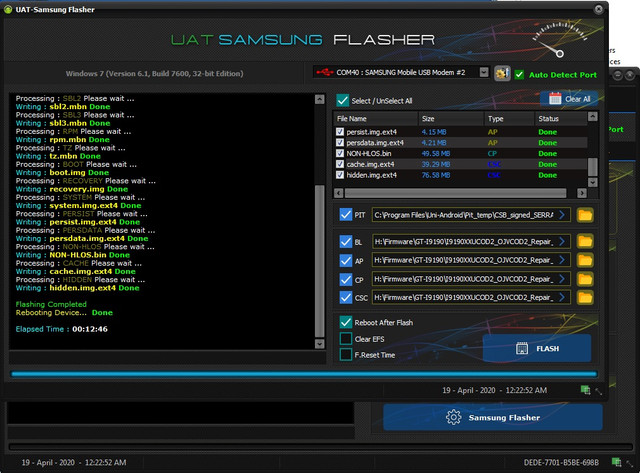This screenshot has height=473, width=640.
Task: Select the 'Flashing Completed' log line
Action: point(51,304)
